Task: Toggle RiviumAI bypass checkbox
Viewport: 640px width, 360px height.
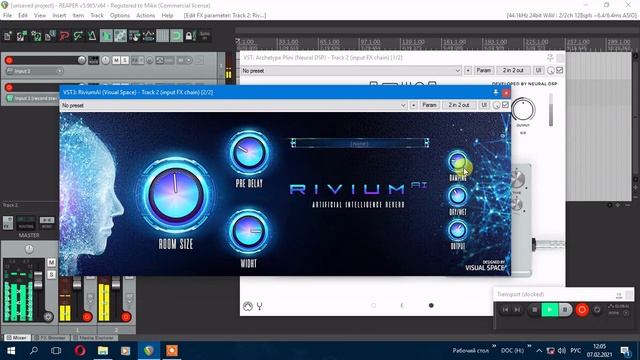Action: [505, 105]
